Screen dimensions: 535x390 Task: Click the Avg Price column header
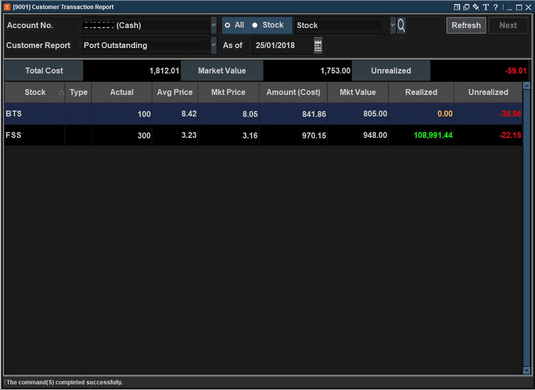175,92
